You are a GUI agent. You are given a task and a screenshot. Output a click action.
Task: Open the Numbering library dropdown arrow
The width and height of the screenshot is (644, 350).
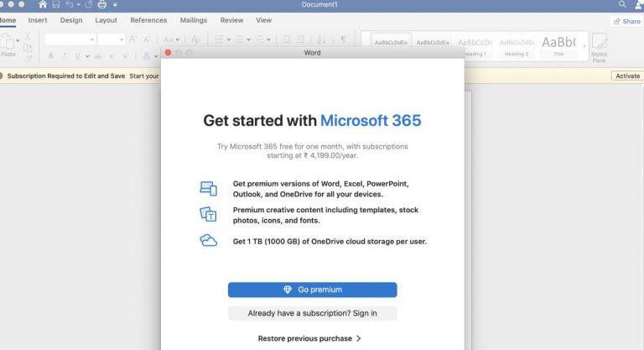pyautogui.click(x=248, y=40)
